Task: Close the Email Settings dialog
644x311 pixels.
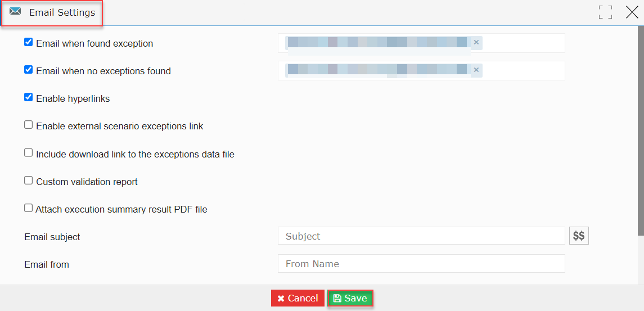Action: pos(632,12)
